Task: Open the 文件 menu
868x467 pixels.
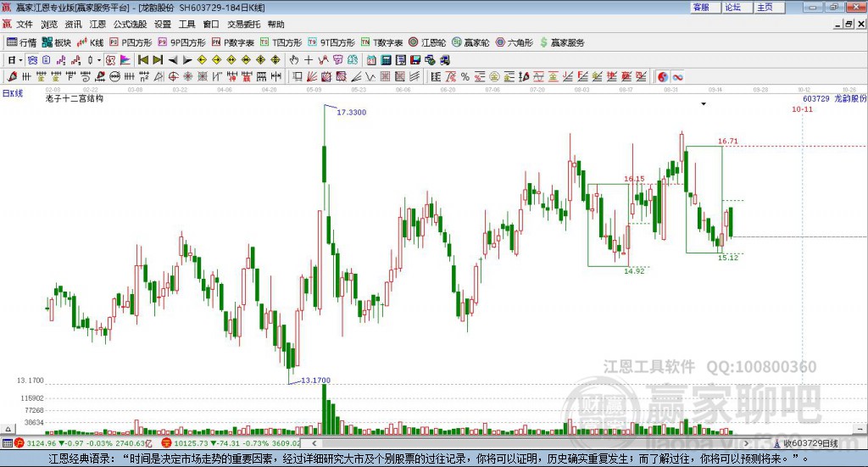Action: pos(25,25)
